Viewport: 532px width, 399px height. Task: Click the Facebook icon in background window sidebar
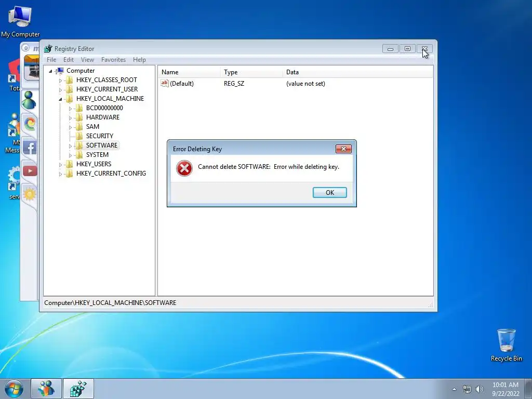[30, 148]
